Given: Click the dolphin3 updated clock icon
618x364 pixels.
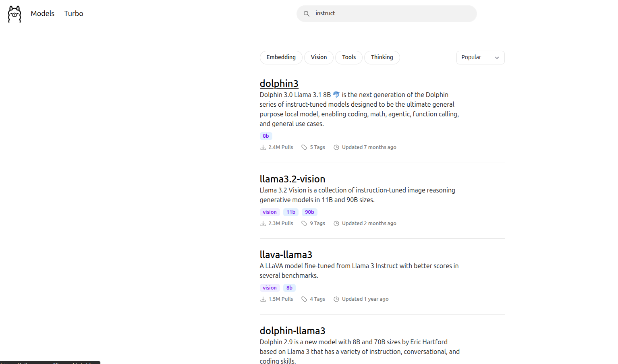Looking at the screenshot, I should pyautogui.click(x=336, y=147).
